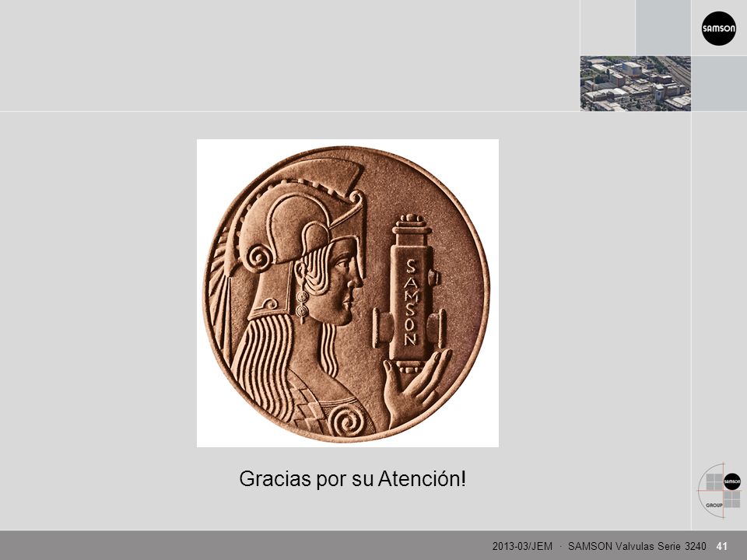Image resolution: width=747 pixels, height=560 pixels.
Task: Select the aerial factory photo thumbnail
Action: point(636,83)
